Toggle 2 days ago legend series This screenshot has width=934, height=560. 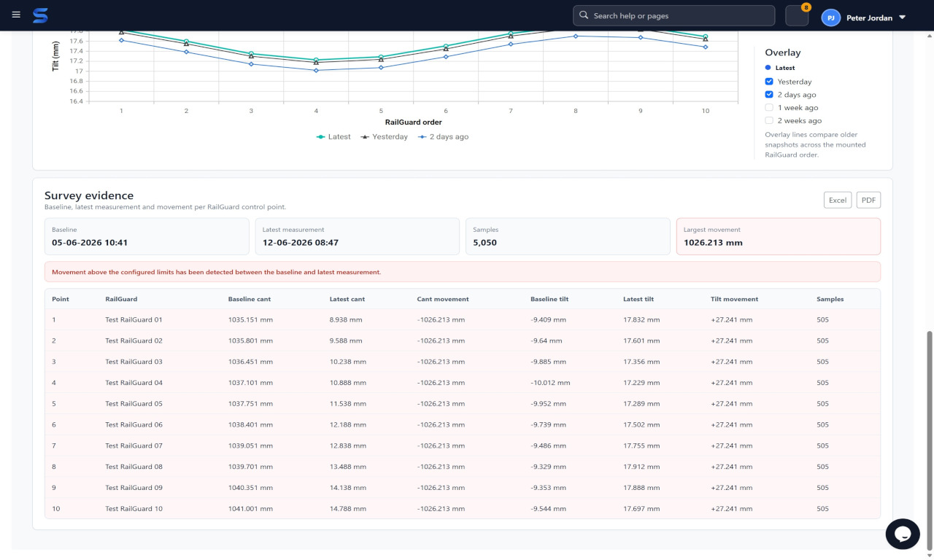pyautogui.click(x=443, y=137)
